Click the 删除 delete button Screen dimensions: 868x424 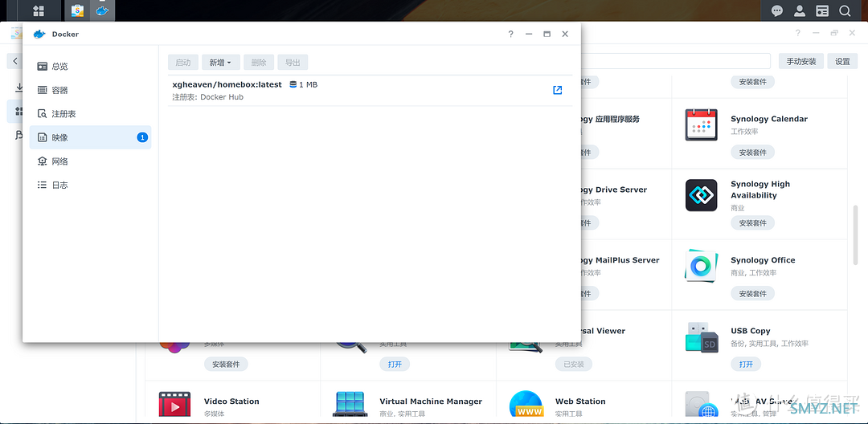259,63
